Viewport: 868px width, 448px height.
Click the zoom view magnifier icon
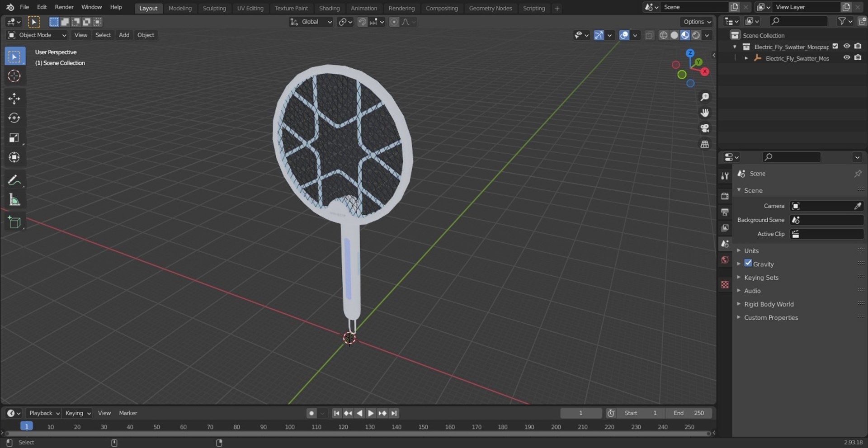tap(704, 97)
